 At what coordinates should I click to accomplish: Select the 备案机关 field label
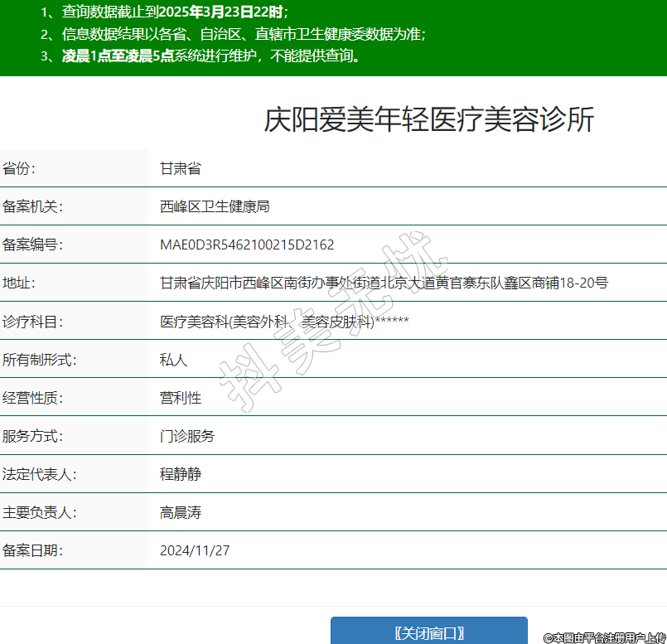tap(32, 207)
